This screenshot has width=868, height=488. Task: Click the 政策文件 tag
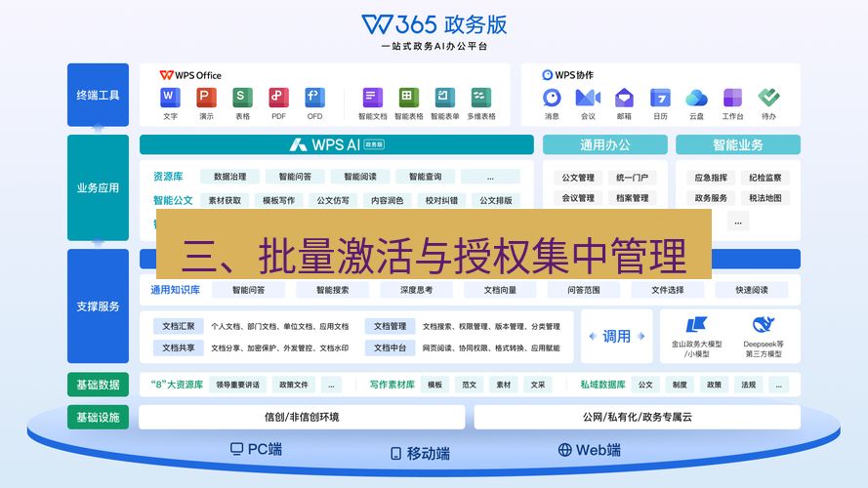(x=293, y=385)
